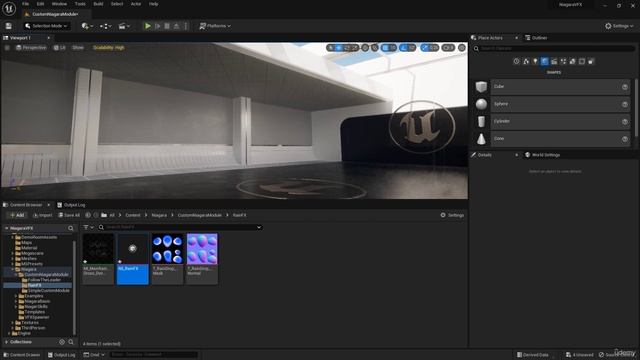640x360 pixels.
Task: Select the Cinematic category icon
Action: tap(554, 61)
